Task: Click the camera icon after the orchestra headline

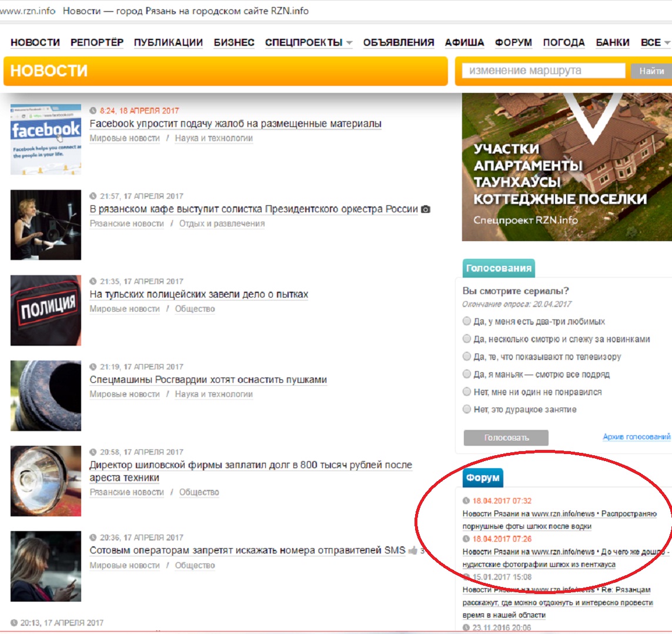Action: [426, 209]
